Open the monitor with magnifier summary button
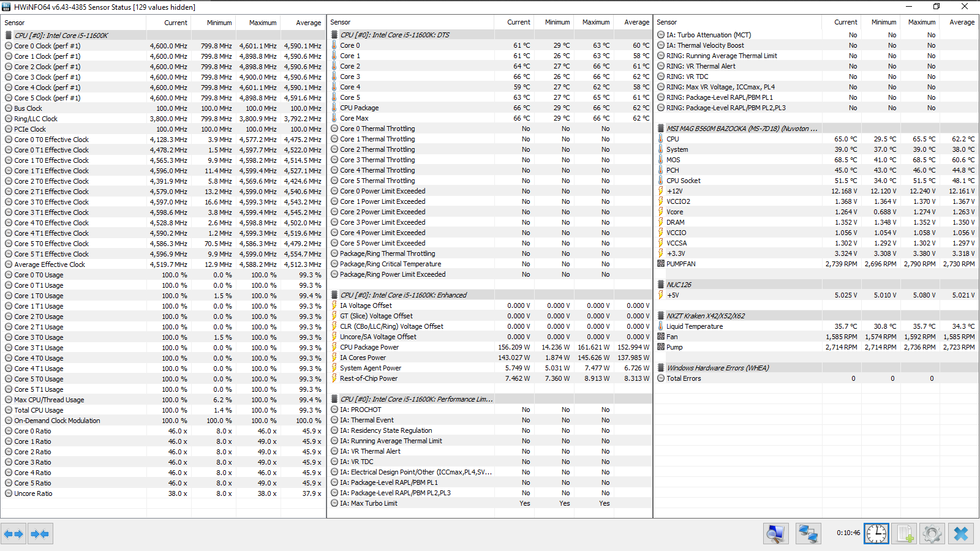 pos(775,534)
